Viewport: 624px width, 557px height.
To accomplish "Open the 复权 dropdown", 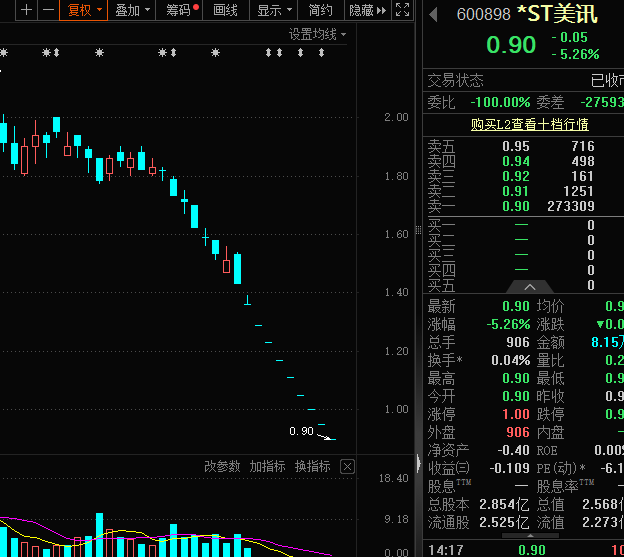I will [x=83, y=10].
